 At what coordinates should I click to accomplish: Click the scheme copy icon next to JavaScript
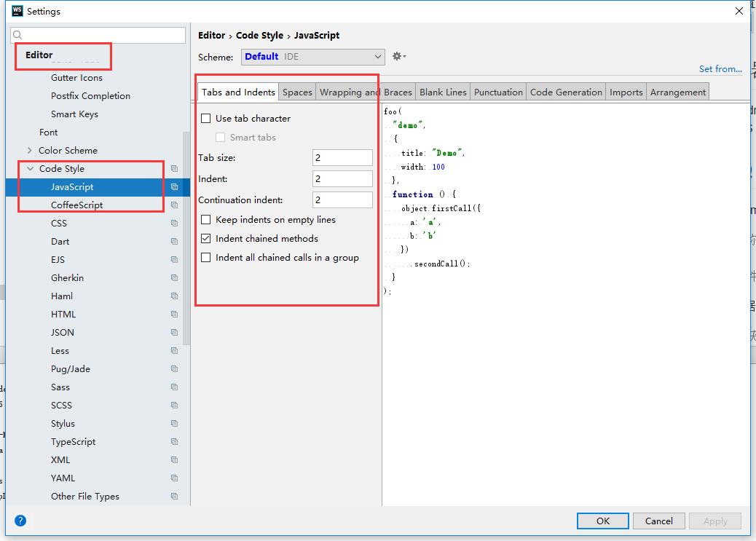(x=175, y=187)
